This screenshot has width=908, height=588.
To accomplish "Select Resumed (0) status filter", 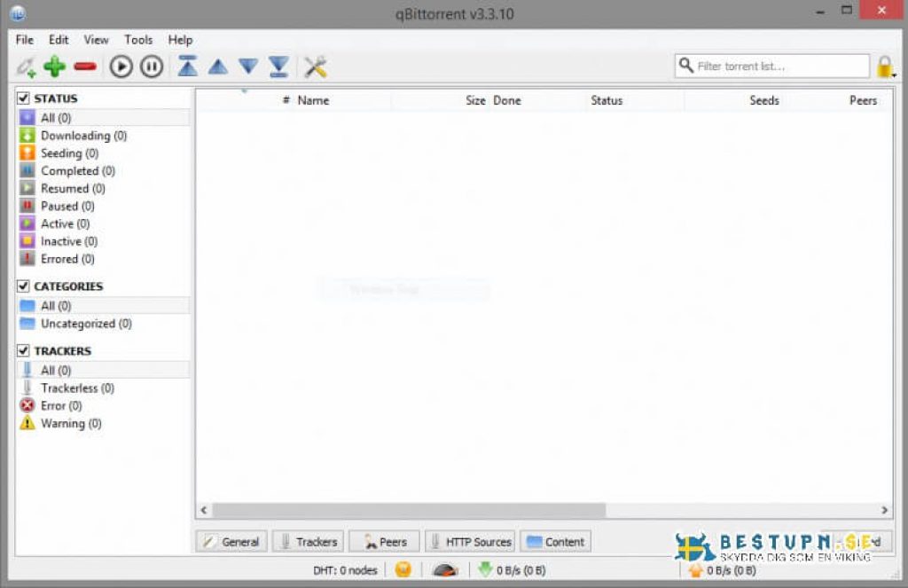I will (x=103, y=188).
